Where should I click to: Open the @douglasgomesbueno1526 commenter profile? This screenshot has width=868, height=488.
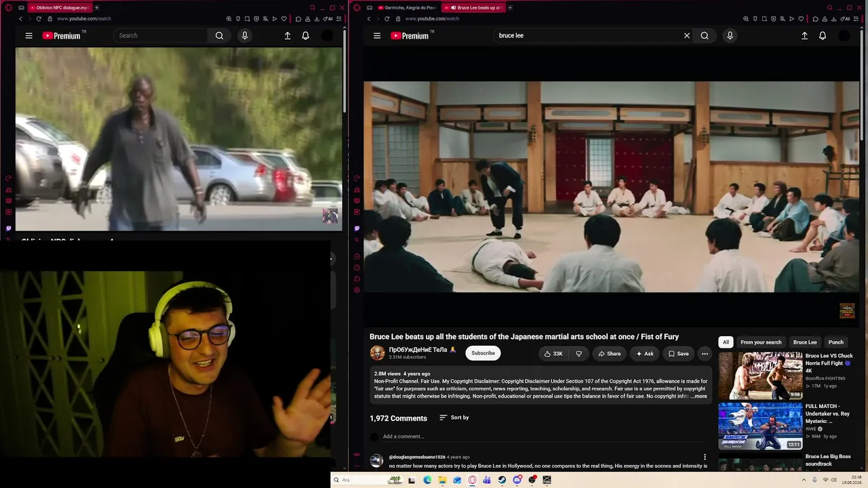(x=417, y=457)
